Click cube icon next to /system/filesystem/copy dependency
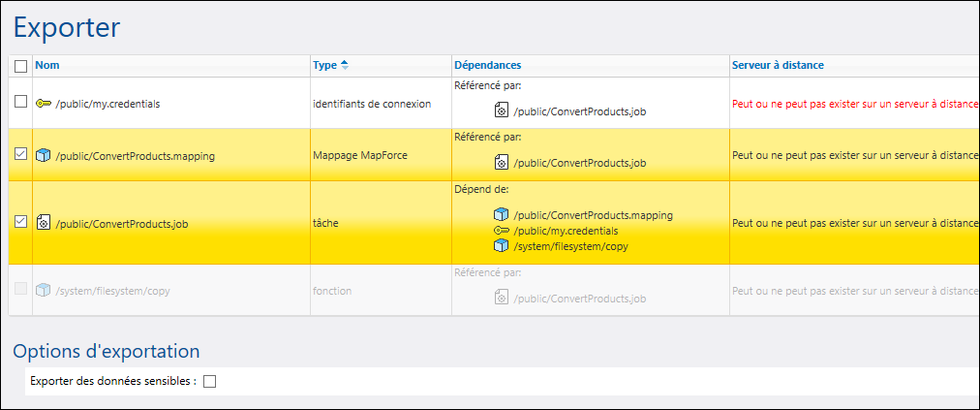Viewport: 980px width, 410px height. click(501, 246)
